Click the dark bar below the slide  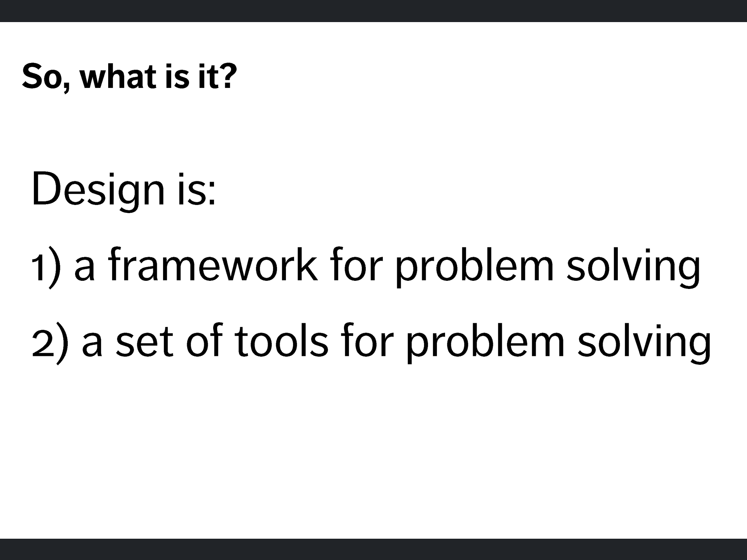coord(373,549)
